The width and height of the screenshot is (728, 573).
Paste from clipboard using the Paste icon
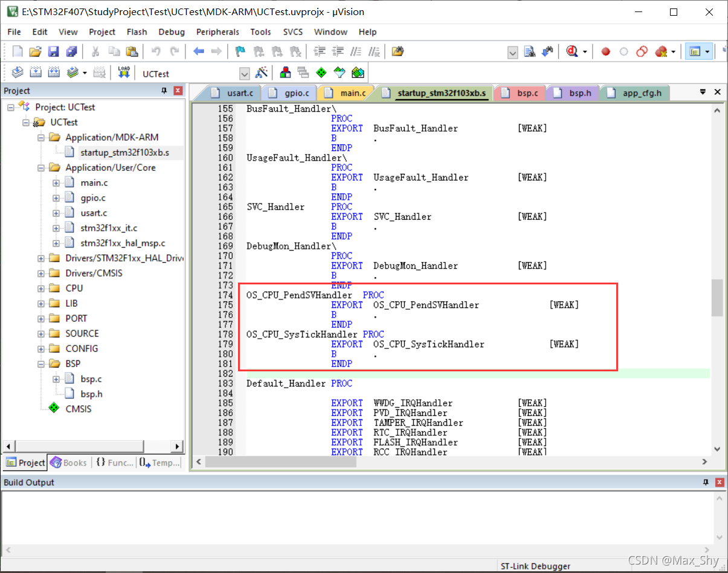[x=132, y=52]
